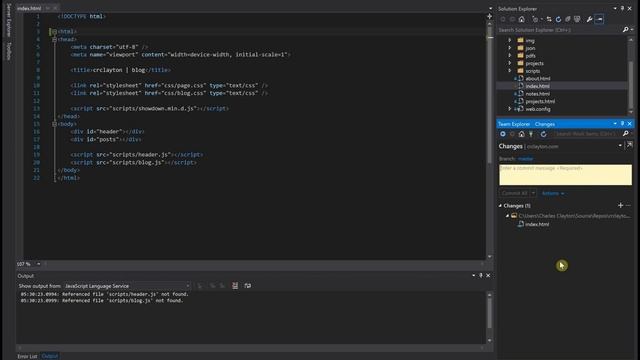This screenshot has width=640, height=360.
Task: Expand the web.config node
Action: tap(510, 109)
